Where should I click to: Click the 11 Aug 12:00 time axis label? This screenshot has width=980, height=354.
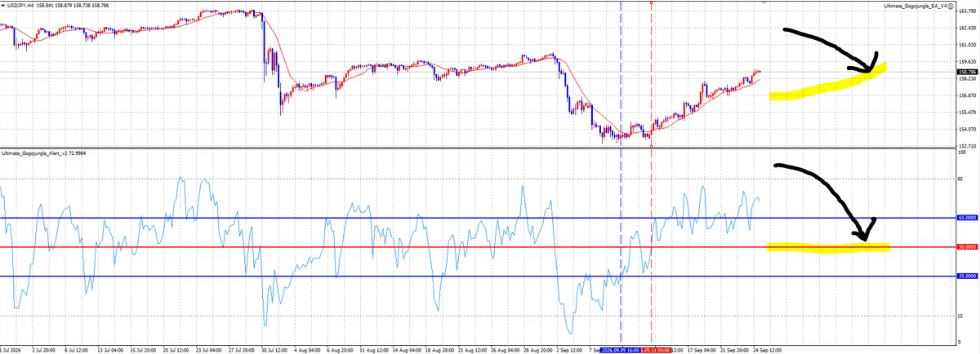pos(376,349)
